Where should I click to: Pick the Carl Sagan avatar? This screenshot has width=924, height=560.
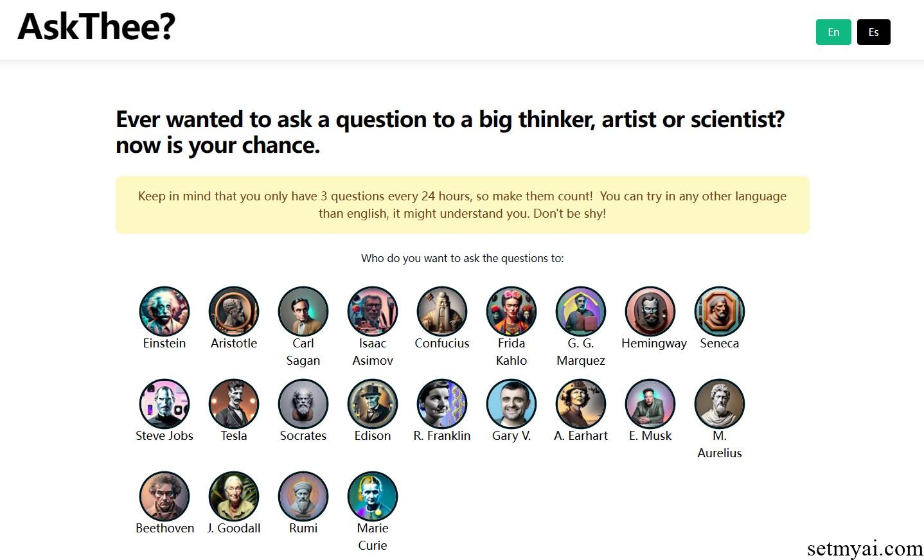pos(303,311)
